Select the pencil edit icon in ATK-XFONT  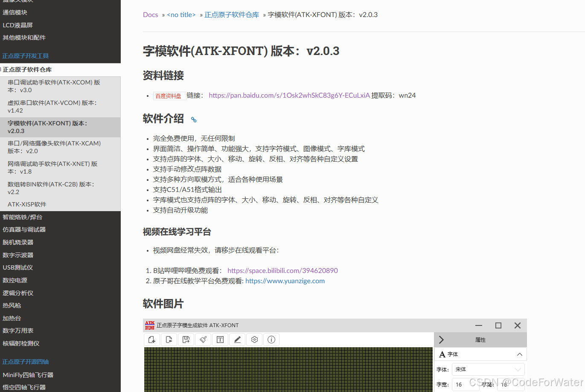(x=237, y=340)
